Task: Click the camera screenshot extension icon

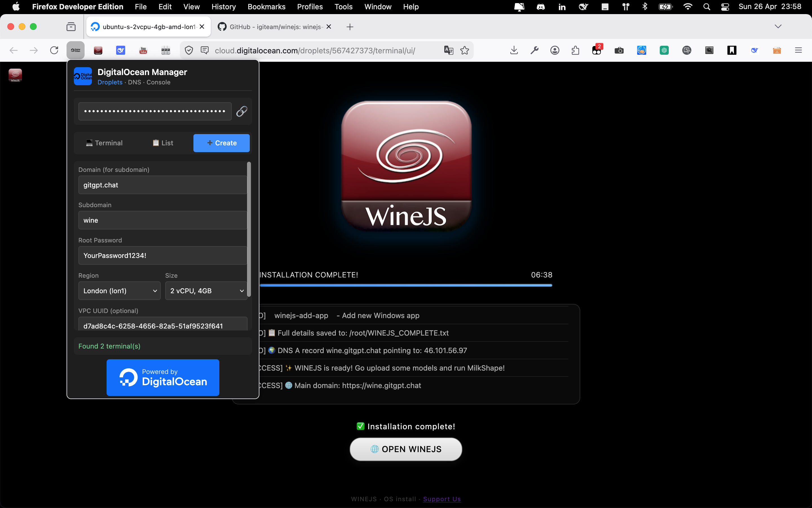Action: 619,51
